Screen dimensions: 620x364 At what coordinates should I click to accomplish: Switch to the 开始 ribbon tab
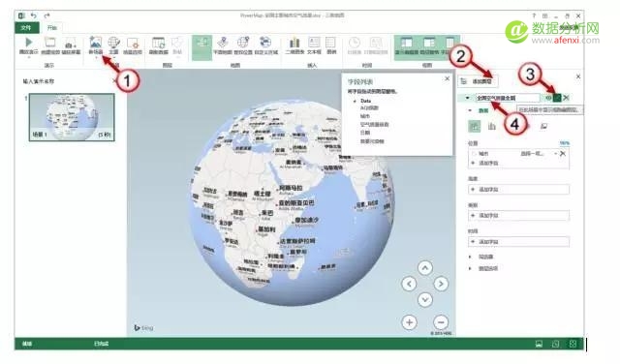click(51, 28)
